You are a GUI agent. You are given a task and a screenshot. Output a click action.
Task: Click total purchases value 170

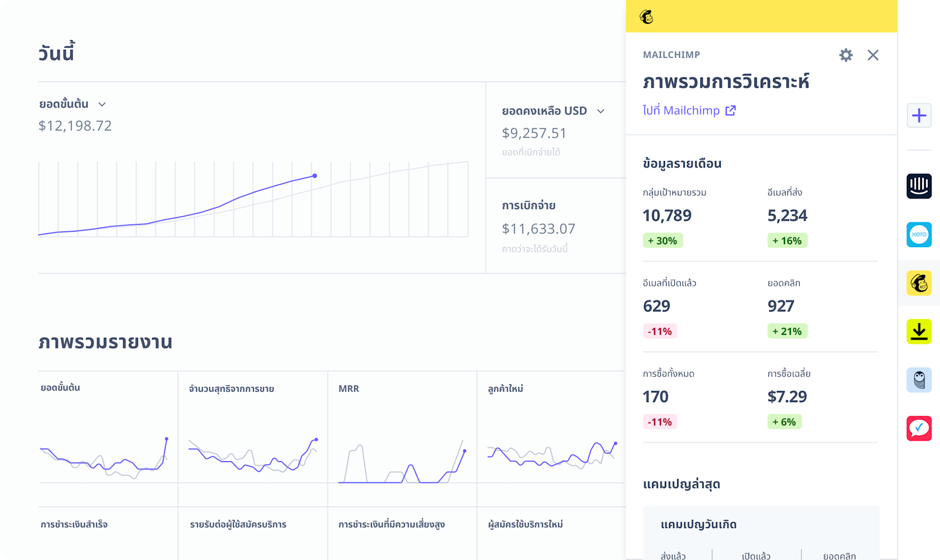[656, 397]
